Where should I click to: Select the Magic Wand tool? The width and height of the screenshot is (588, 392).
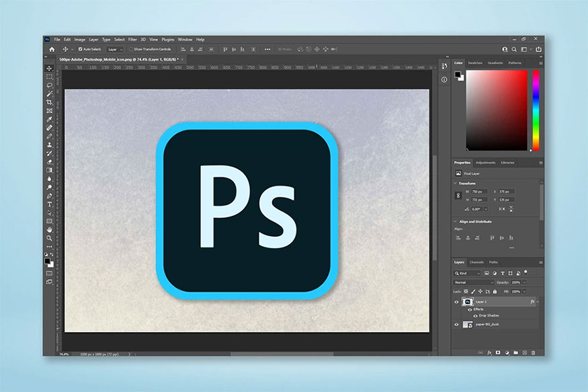[x=49, y=93]
